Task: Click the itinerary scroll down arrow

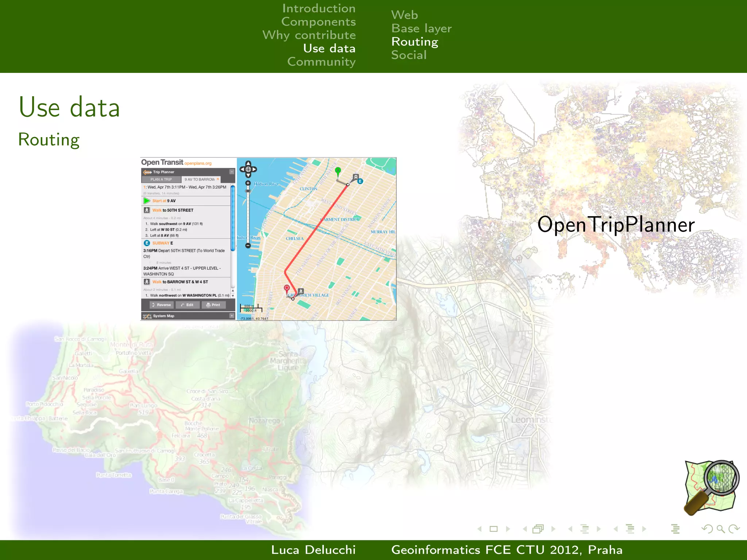Action: [x=233, y=296]
